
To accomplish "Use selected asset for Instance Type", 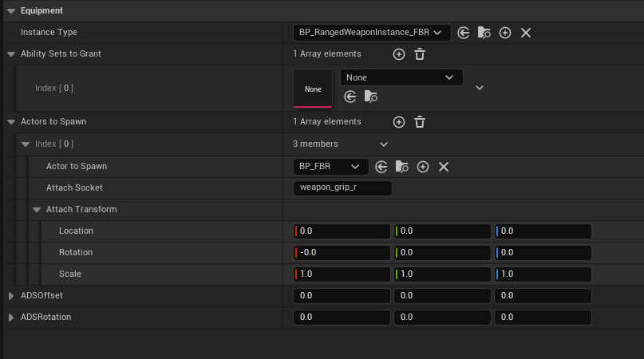I will pyautogui.click(x=464, y=33).
